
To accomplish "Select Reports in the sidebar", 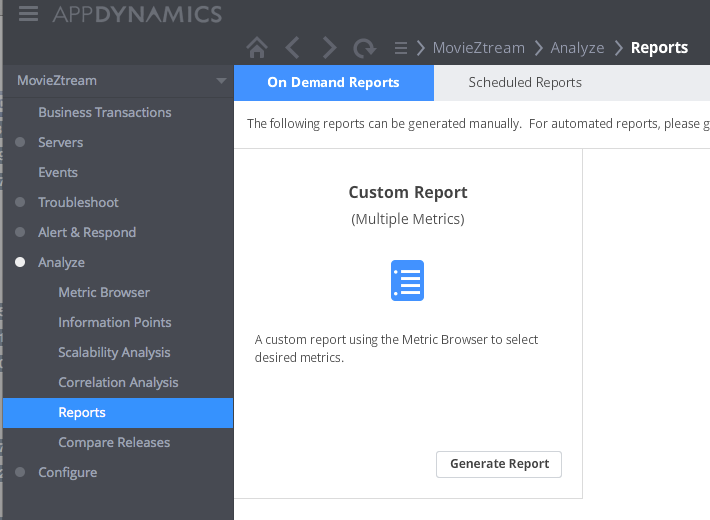I will tap(118, 413).
